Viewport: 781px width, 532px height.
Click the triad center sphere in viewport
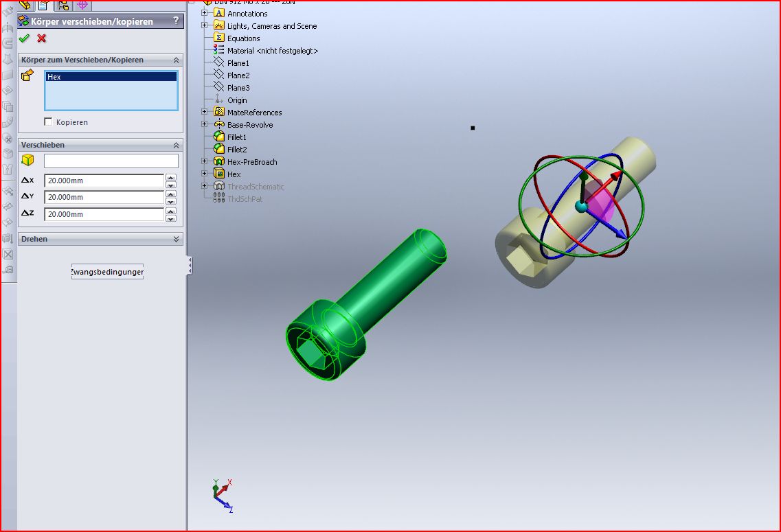click(581, 207)
